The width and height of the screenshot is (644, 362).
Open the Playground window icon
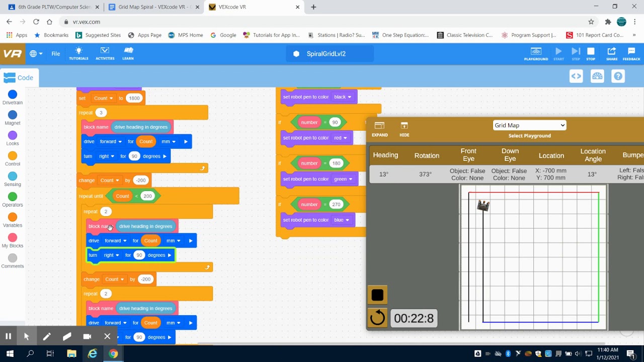536,54
